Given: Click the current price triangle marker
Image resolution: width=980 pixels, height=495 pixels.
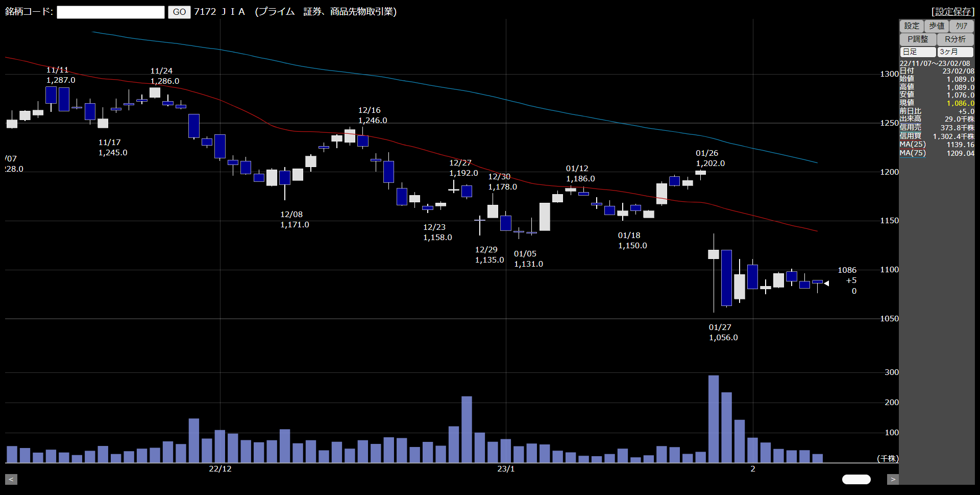Looking at the screenshot, I should pos(826,283).
